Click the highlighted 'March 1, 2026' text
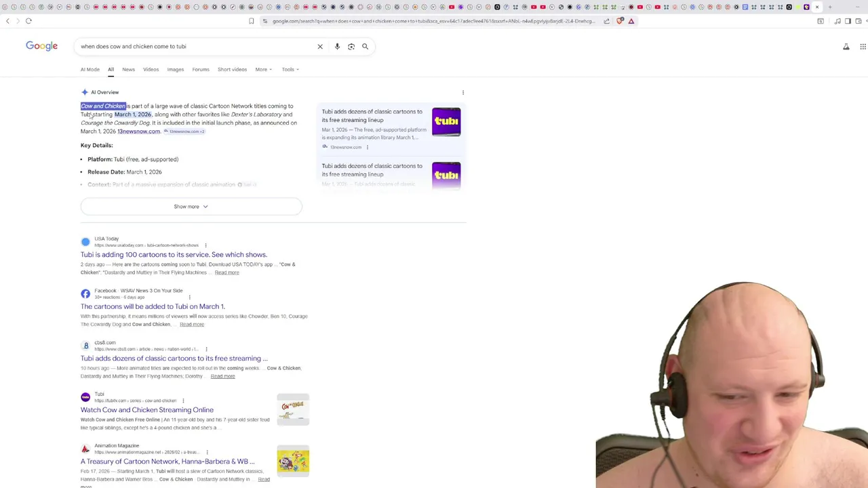The width and height of the screenshot is (868, 488). (133, 115)
